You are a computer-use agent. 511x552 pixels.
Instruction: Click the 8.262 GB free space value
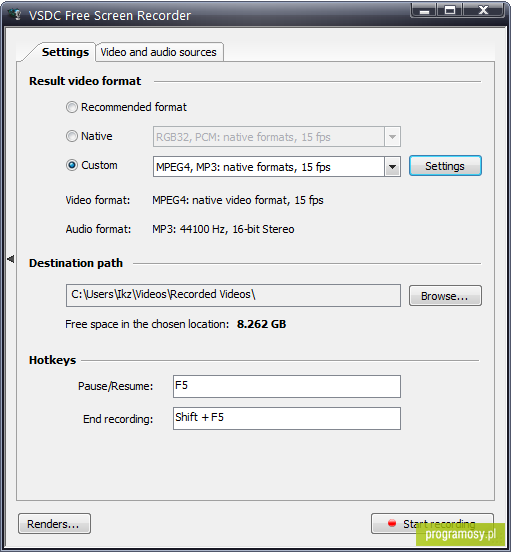261,324
